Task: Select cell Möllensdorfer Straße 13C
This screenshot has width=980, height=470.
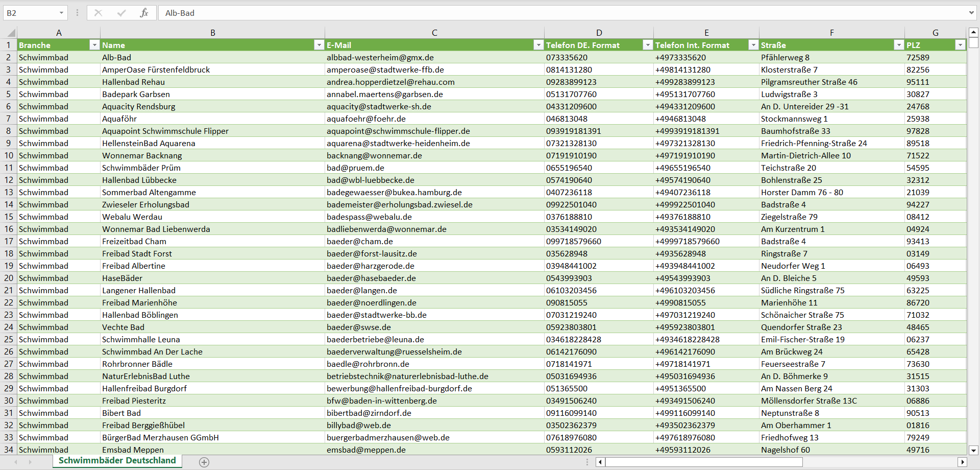Action: pyautogui.click(x=832, y=401)
